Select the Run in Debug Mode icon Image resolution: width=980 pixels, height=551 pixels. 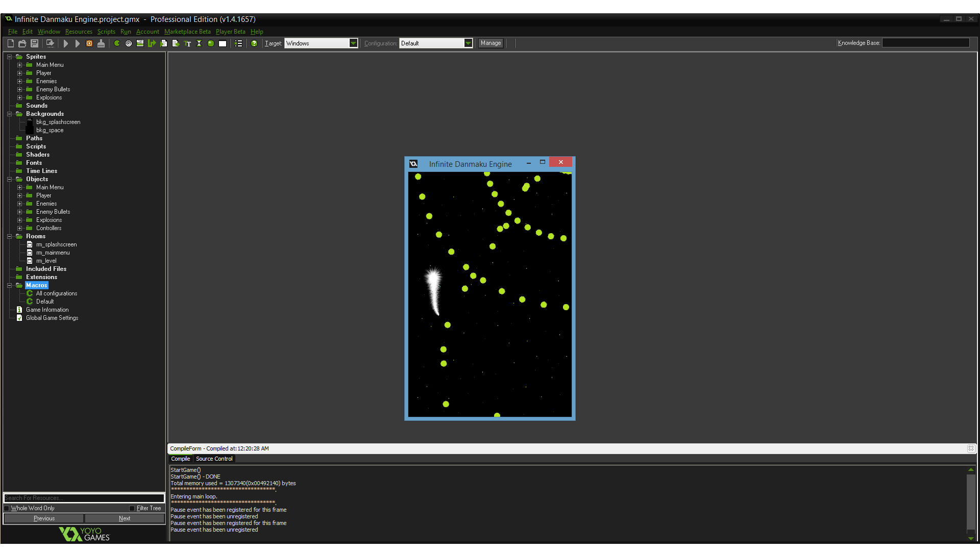coord(78,43)
